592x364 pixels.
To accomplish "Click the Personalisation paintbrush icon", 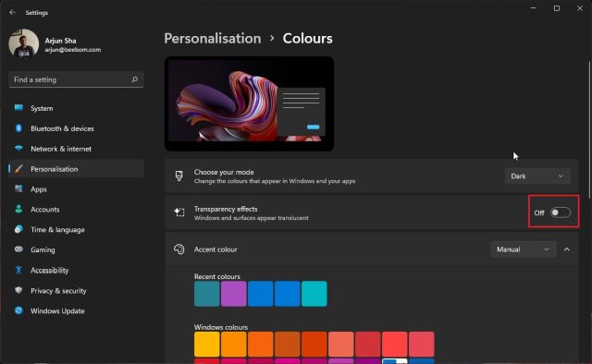I will click(x=18, y=169).
